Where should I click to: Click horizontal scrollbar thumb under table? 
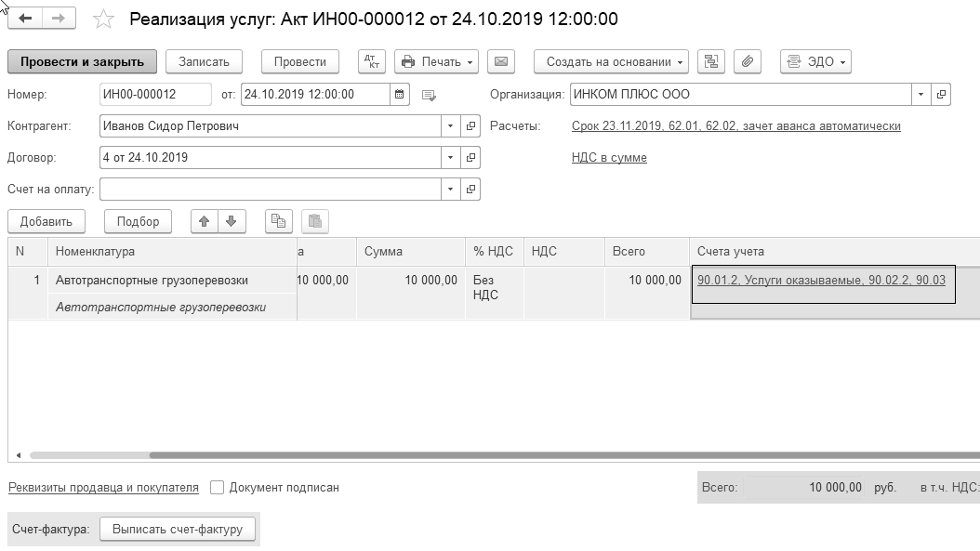[564, 455]
